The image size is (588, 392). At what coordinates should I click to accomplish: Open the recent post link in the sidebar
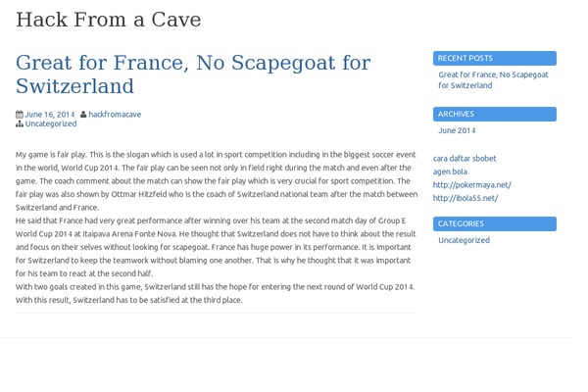click(x=493, y=80)
